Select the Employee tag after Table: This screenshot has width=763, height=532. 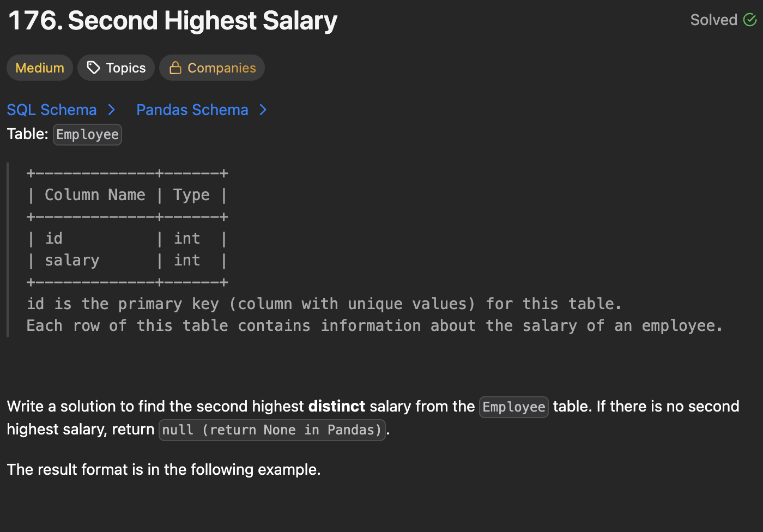(x=87, y=135)
